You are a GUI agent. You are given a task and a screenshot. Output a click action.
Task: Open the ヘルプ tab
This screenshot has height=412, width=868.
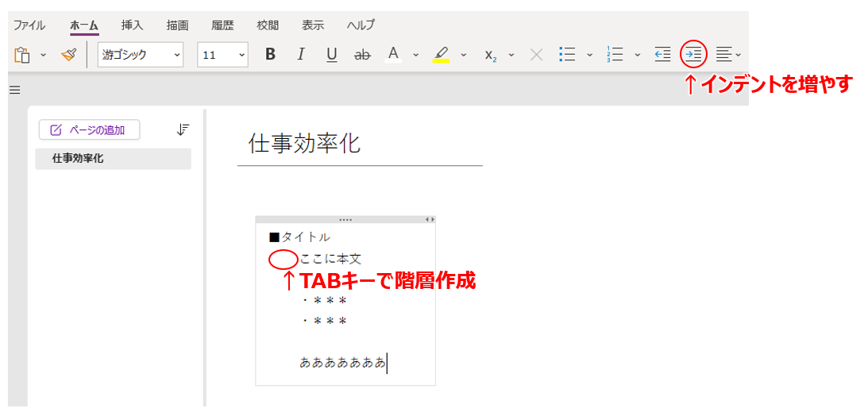click(361, 25)
